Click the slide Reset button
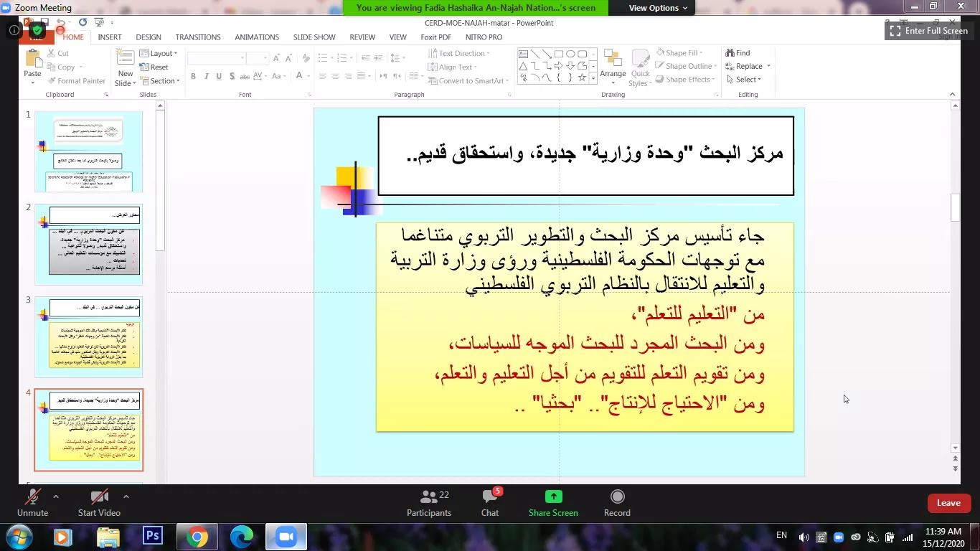Screen dimensions: 980x551 coord(154,67)
